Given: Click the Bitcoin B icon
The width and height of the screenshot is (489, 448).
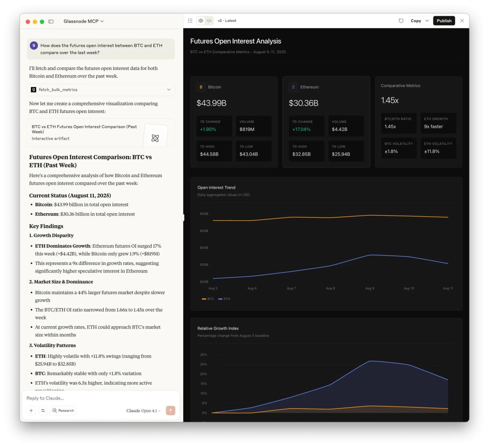Looking at the screenshot, I should pyautogui.click(x=201, y=87).
